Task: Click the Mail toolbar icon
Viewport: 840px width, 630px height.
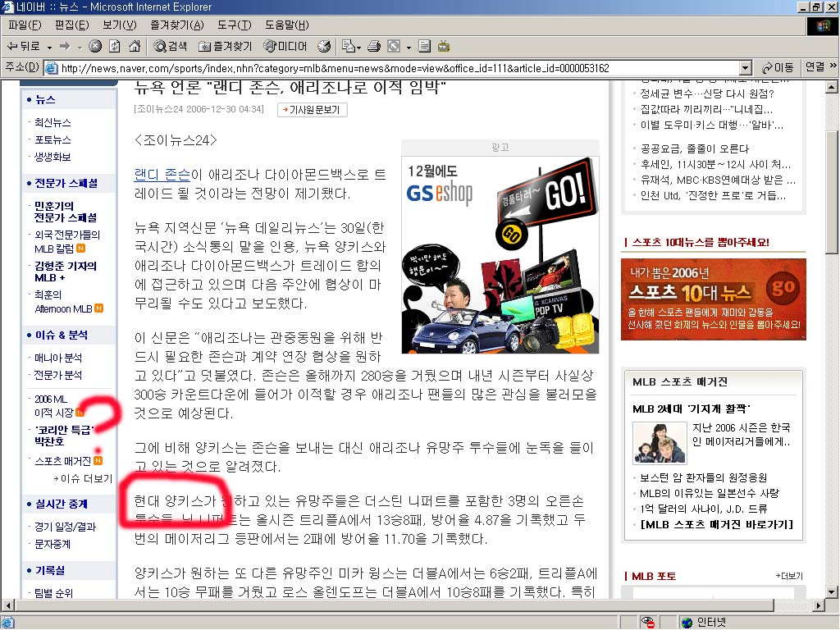Action: coord(348,47)
